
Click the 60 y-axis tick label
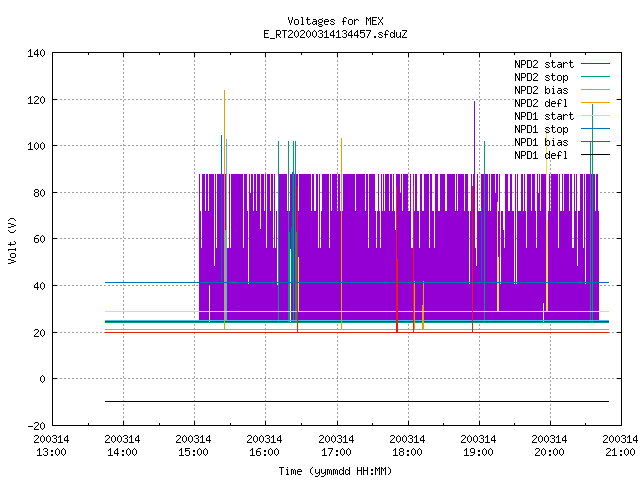[x=39, y=239]
